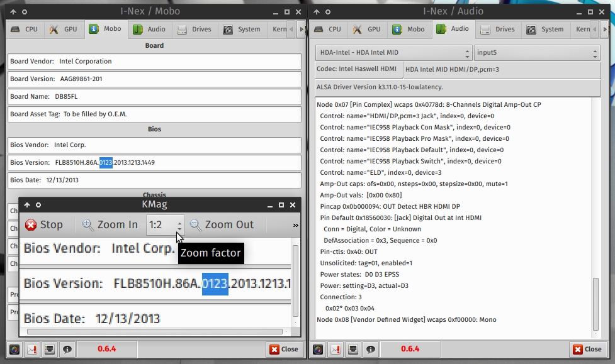Open the System tab in Audio window
Viewport: 615px width, 364px height.
pyautogui.click(x=546, y=30)
